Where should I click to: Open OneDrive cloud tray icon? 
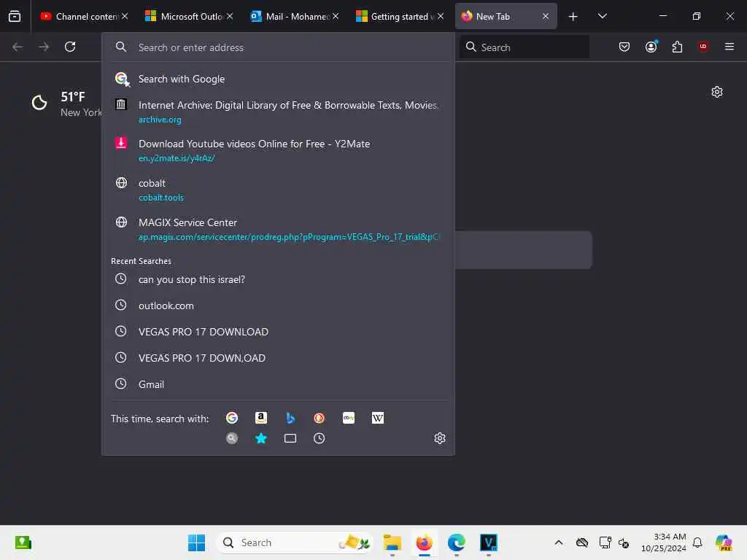point(581,542)
